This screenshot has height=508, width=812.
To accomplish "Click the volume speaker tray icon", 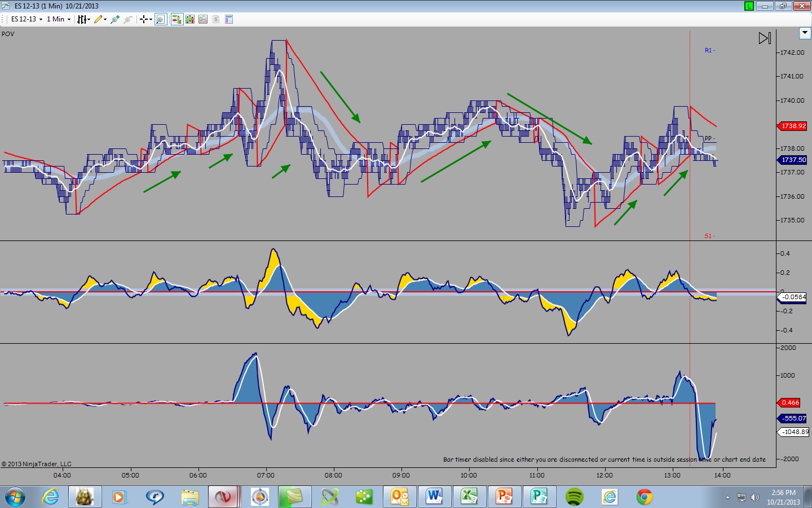I will pyautogui.click(x=755, y=497).
